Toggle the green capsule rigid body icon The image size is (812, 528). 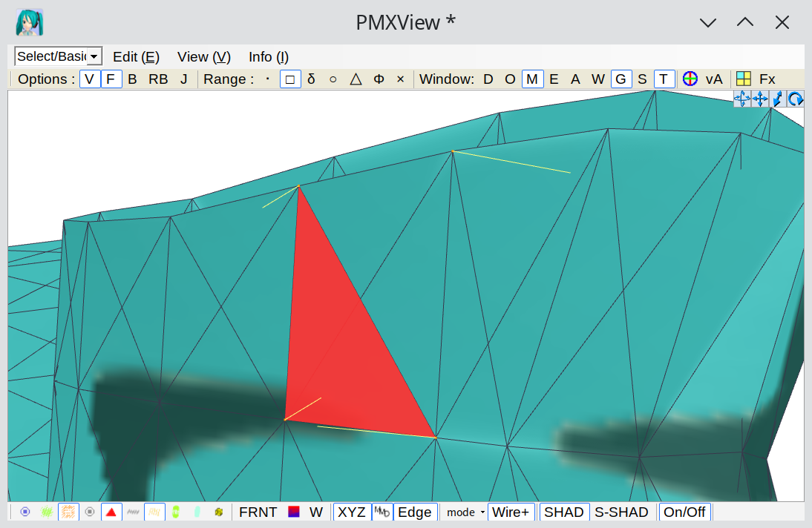176,512
